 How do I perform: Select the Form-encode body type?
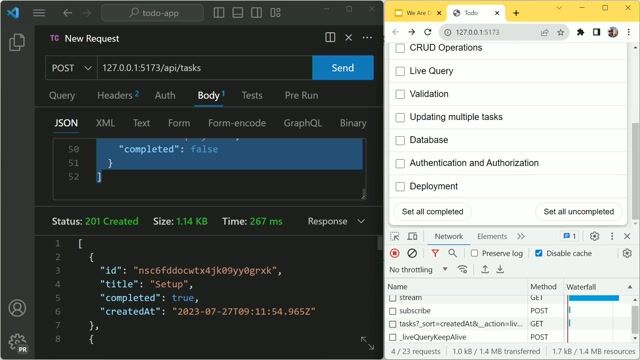[x=237, y=123]
